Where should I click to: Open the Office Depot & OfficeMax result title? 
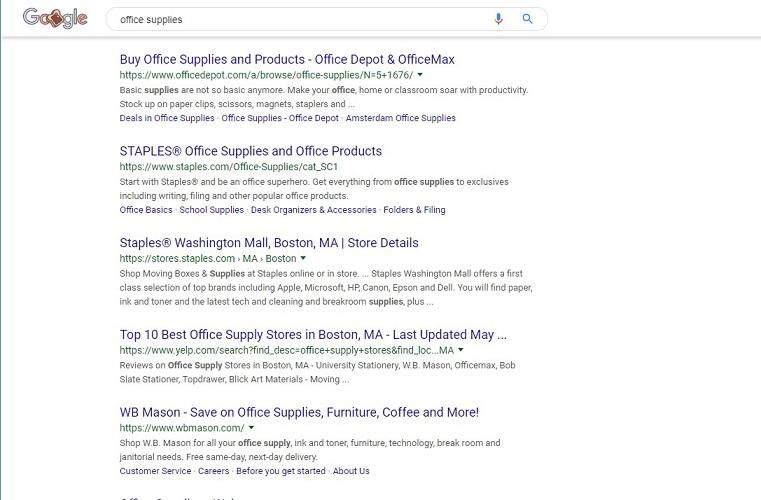tap(287, 59)
